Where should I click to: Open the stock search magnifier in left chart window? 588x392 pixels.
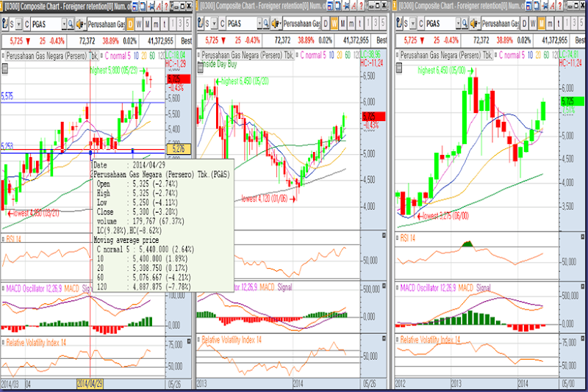[71, 24]
